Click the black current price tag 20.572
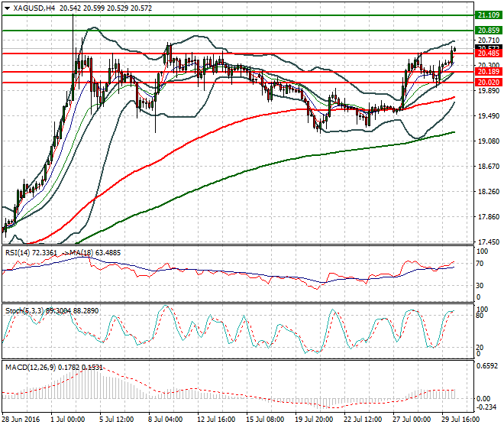Viewport: 504px width, 428px height. pyautogui.click(x=489, y=47)
